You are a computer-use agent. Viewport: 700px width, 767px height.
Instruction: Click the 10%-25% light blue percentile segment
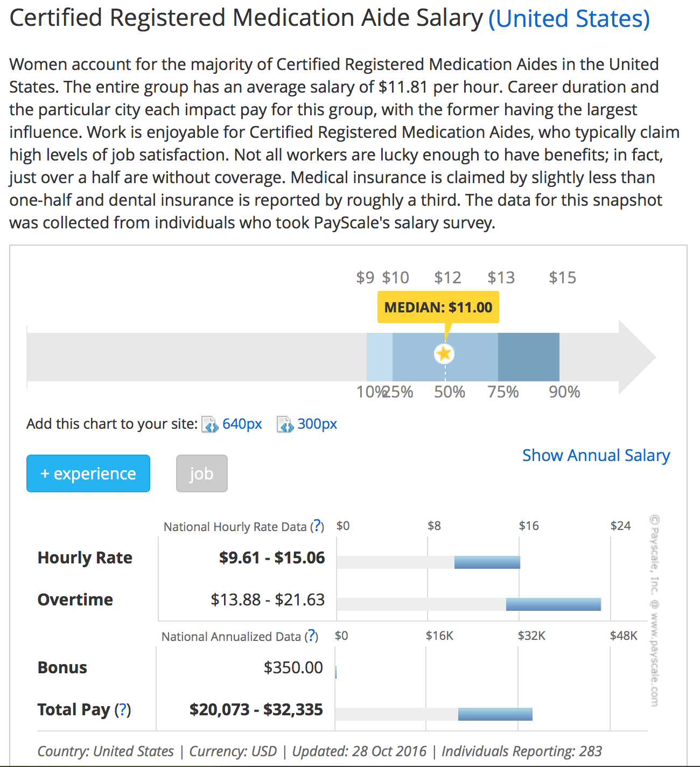(380, 357)
